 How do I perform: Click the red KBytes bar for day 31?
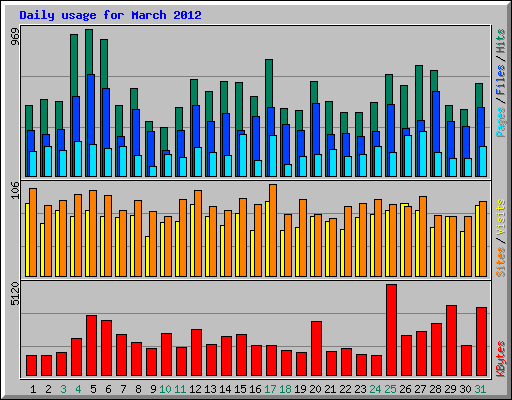(x=482, y=342)
